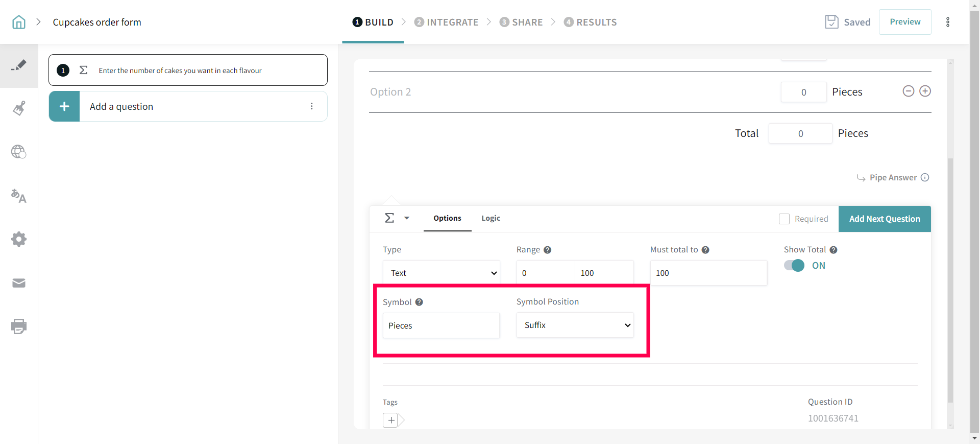Click the add tag plus icon
This screenshot has height=444, width=980.
(x=390, y=420)
